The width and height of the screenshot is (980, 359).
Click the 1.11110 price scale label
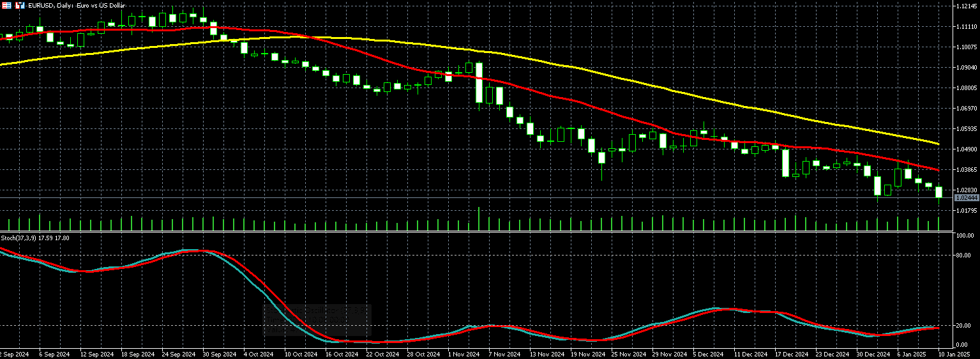pos(965,27)
